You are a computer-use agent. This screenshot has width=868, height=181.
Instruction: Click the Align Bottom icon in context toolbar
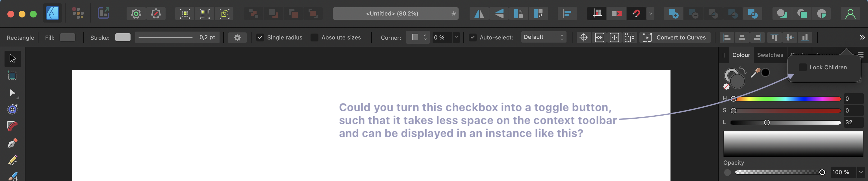tap(805, 37)
